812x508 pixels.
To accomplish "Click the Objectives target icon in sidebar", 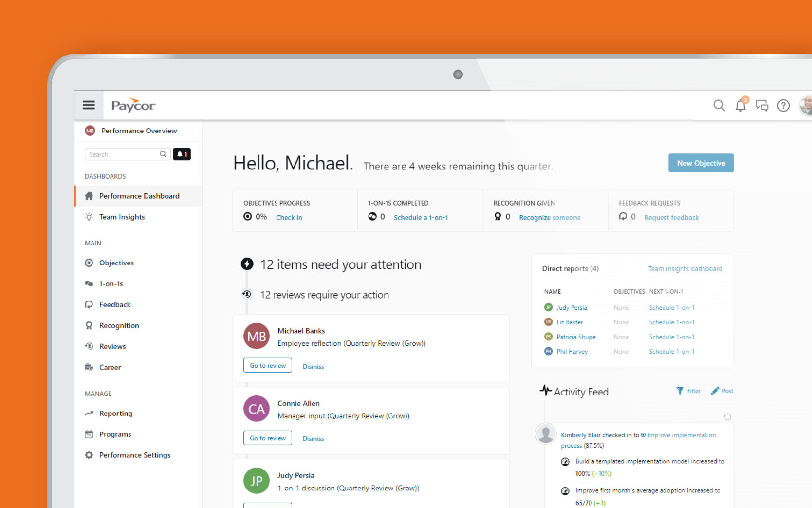I will click(x=89, y=263).
